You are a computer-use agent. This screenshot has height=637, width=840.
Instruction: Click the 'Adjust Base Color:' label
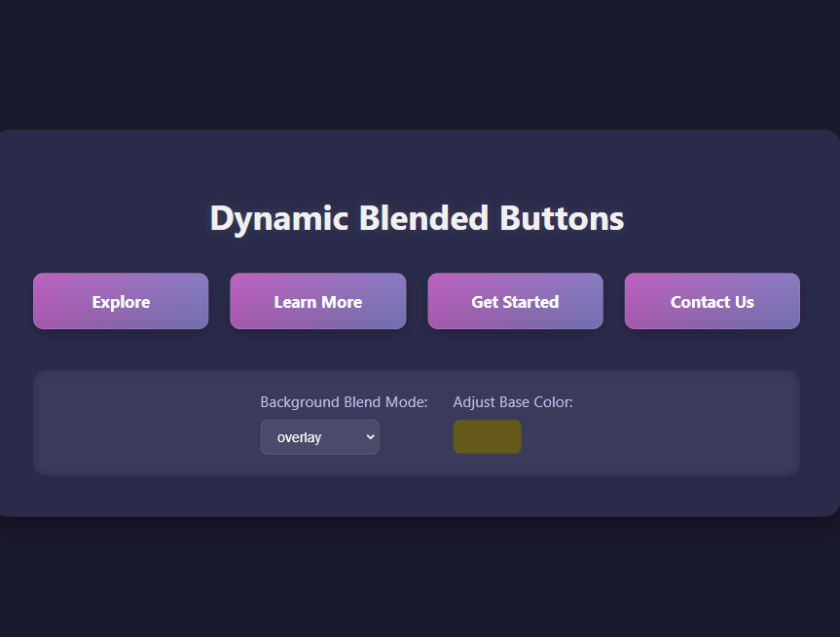coord(513,402)
